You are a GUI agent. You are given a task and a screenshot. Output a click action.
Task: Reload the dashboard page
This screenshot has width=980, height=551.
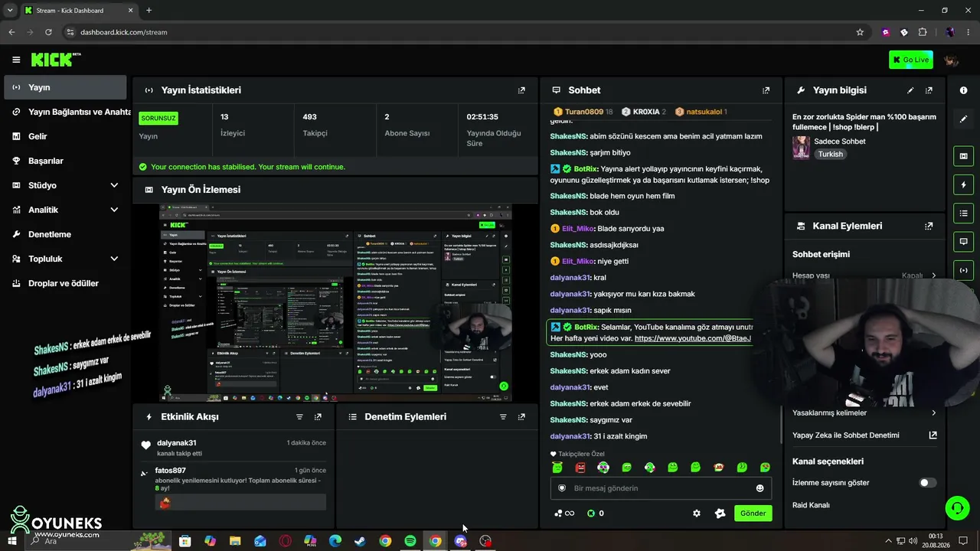tap(48, 32)
